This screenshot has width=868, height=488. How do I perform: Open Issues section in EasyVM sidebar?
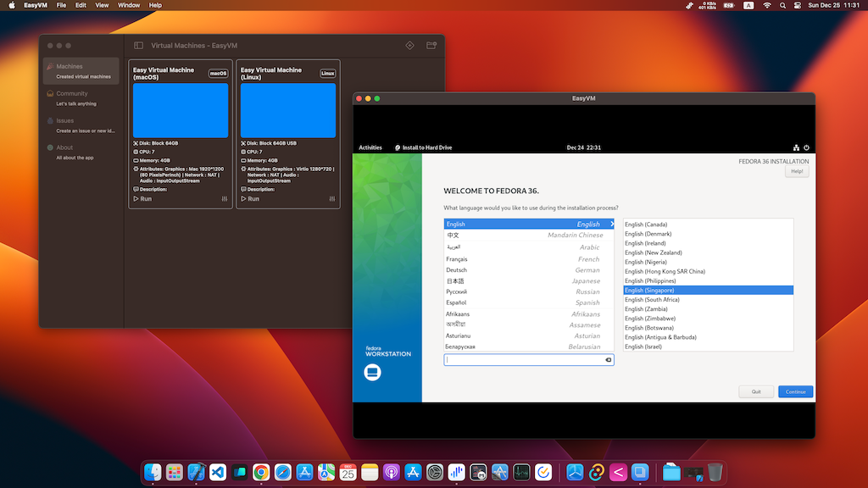pyautogui.click(x=81, y=125)
